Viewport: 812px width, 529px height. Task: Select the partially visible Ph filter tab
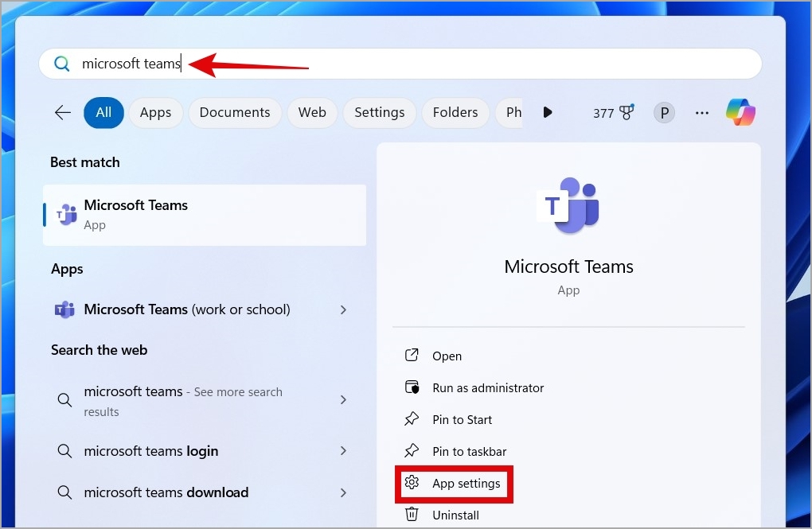509,112
